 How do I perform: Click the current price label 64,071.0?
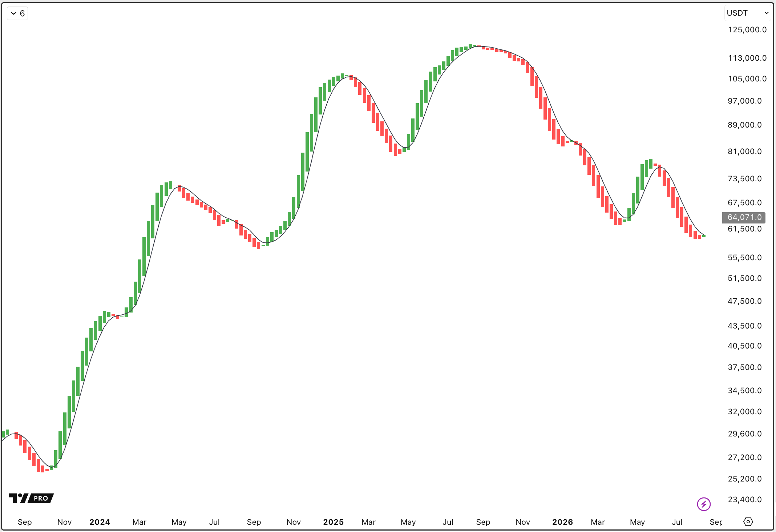click(x=744, y=217)
